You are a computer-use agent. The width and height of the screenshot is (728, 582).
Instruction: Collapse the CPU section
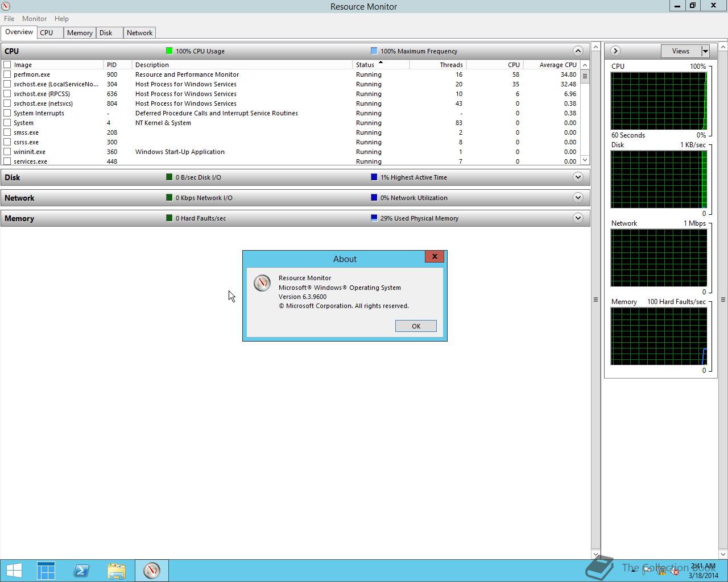[578, 51]
